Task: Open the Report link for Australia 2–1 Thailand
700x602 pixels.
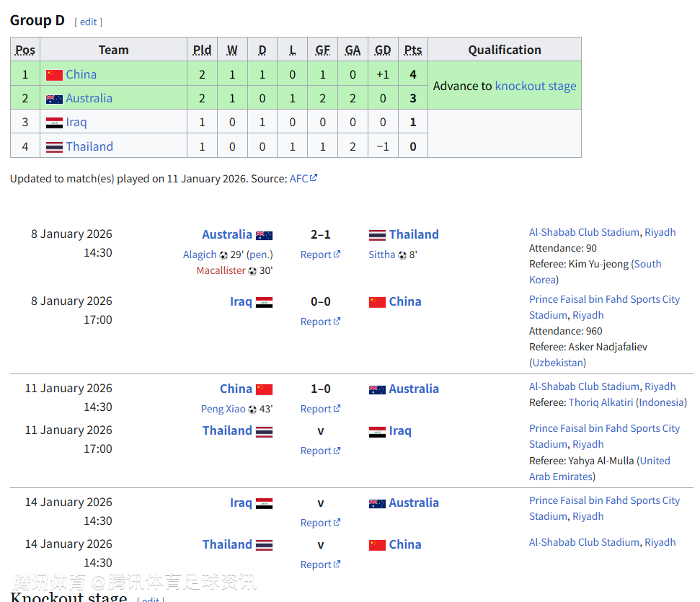Action: [x=316, y=254]
